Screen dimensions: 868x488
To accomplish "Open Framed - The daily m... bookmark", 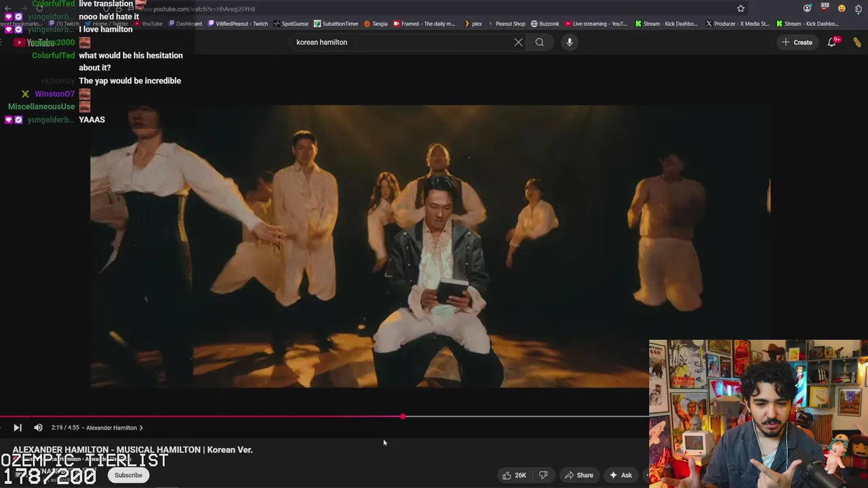I will 424,24.
